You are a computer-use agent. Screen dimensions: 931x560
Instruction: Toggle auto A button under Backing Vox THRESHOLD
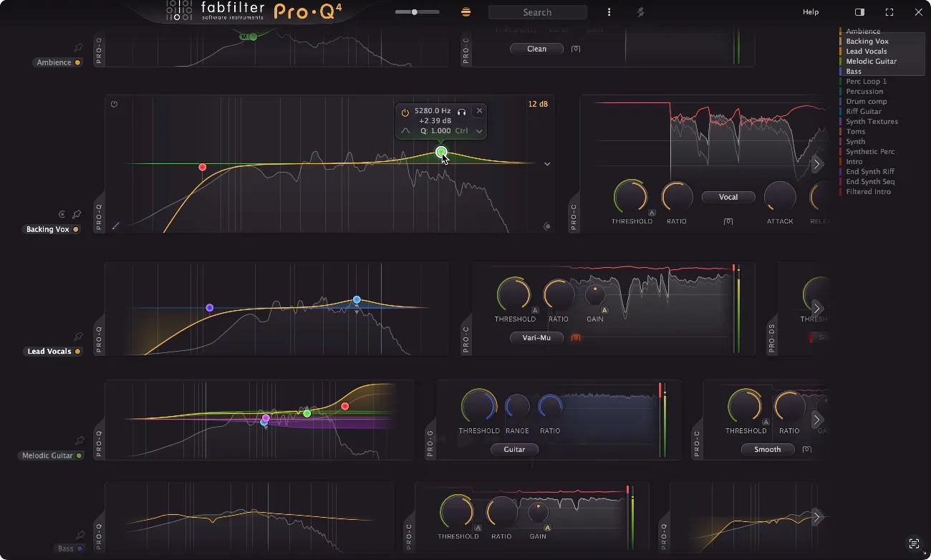click(x=652, y=213)
